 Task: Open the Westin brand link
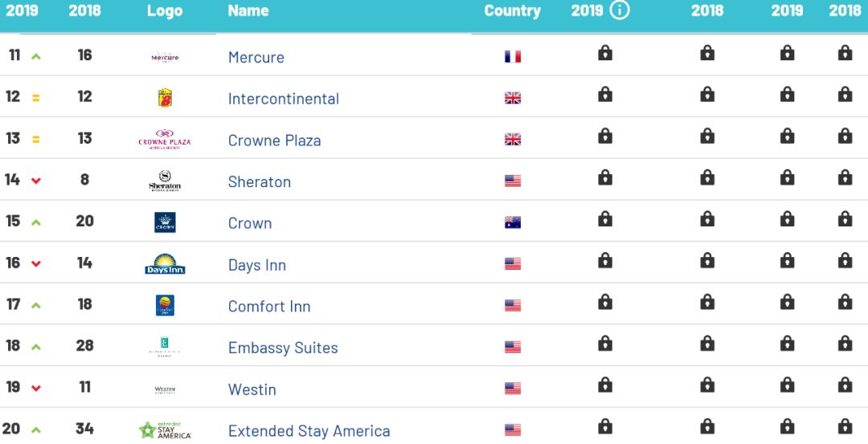pyautogui.click(x=252, y=389)
